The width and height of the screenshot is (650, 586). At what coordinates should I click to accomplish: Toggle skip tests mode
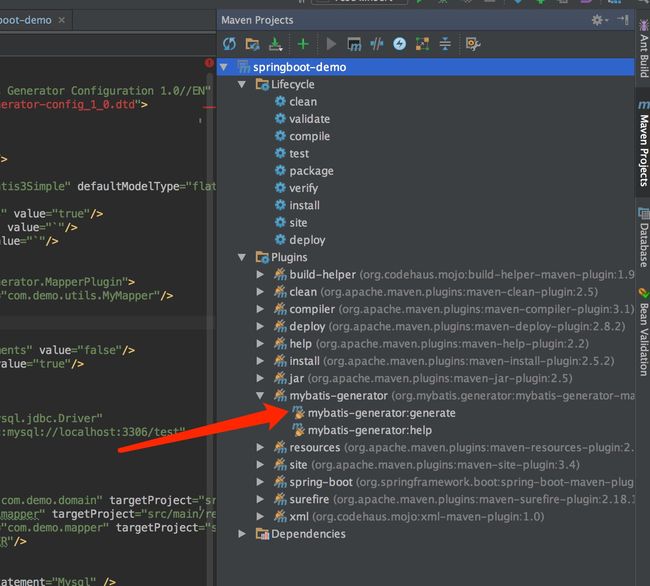point(400,44)
